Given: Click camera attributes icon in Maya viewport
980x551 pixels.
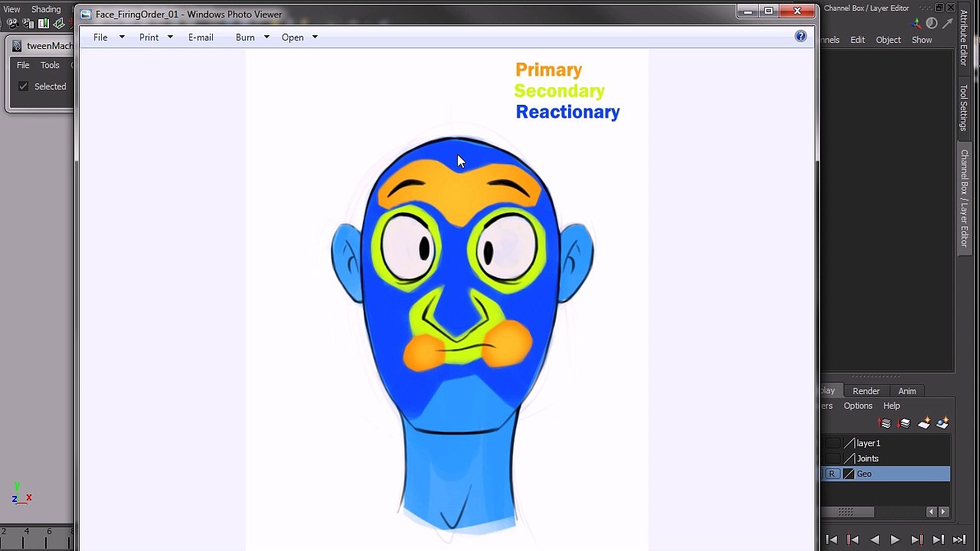Looking at the screenshot, I should point(28,24).
